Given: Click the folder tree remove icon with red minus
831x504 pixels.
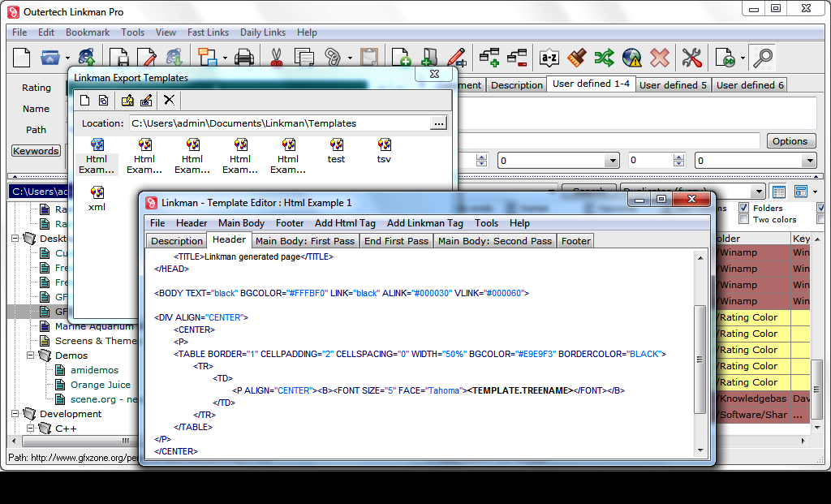Looking at the screenshot, I should pos(516,58).
